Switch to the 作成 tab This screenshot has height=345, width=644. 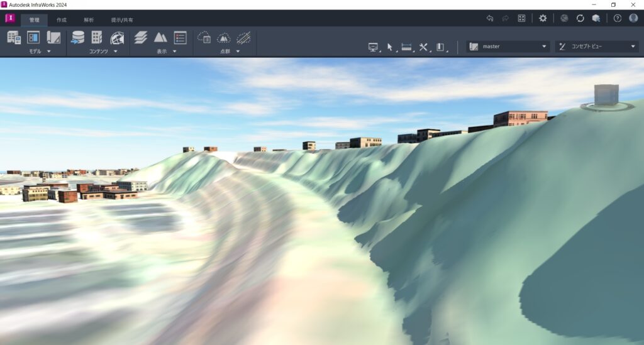[61, 19]
